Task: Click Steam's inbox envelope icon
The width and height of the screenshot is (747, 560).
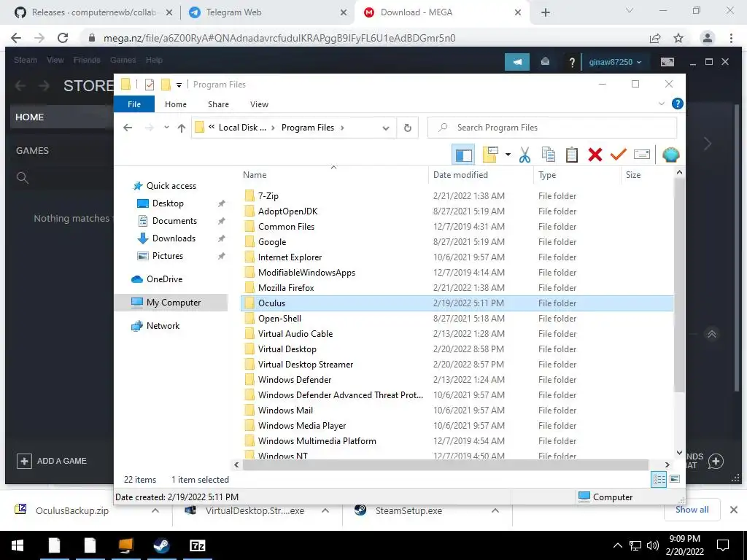Action: [x=545, y=62]
